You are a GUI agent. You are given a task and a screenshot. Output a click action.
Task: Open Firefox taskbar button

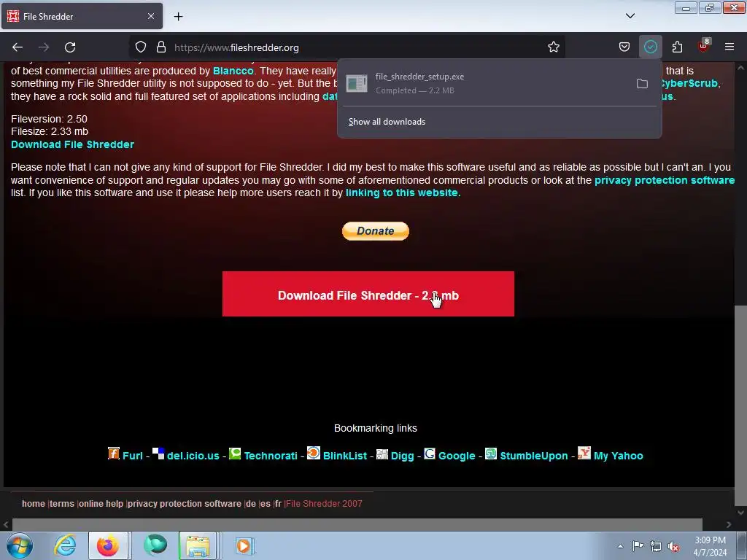(x=108, y=545)
